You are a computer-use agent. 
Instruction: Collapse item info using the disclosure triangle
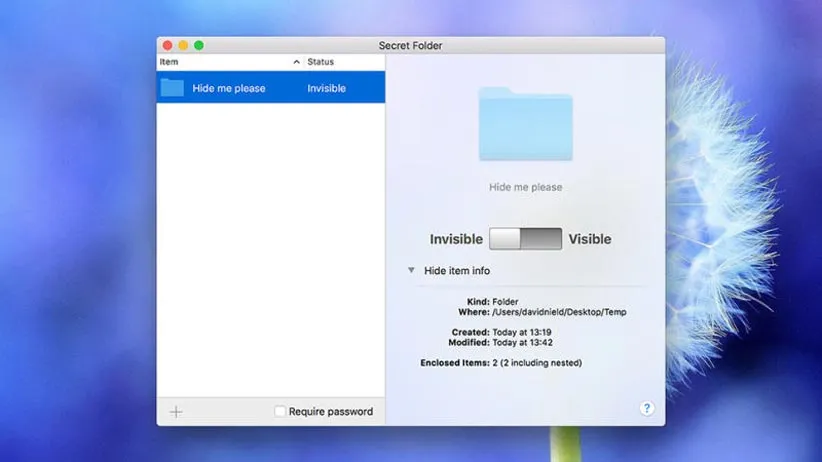click(411, 270)
